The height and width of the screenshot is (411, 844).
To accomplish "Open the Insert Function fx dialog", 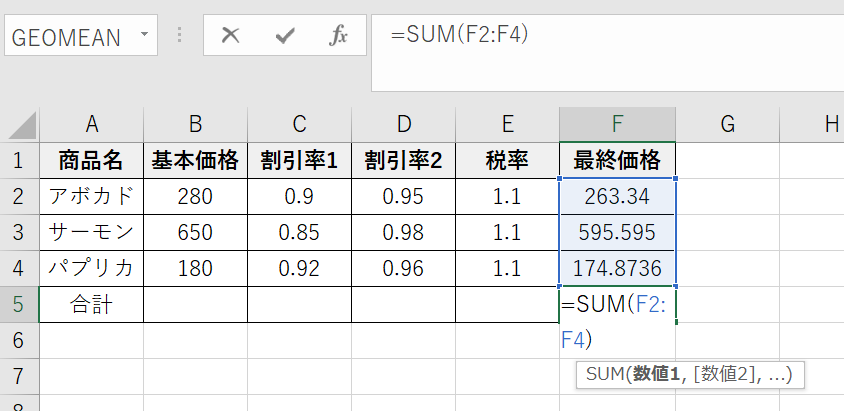I will (339, 36).
